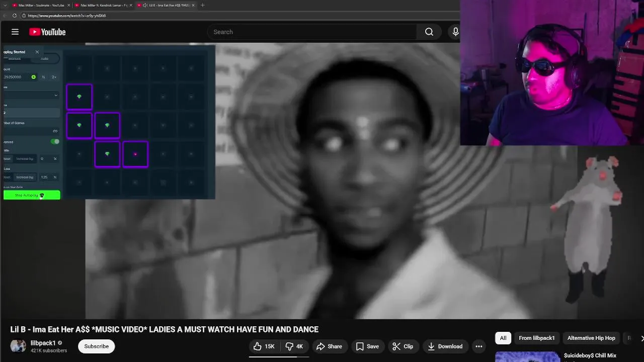Click the lone gem tile in second grid row
This screenshot has width=644, height=362.
[79, 97]
